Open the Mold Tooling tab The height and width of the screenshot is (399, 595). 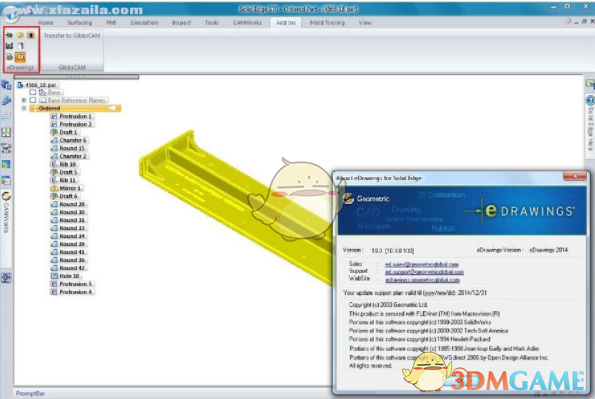327,23
